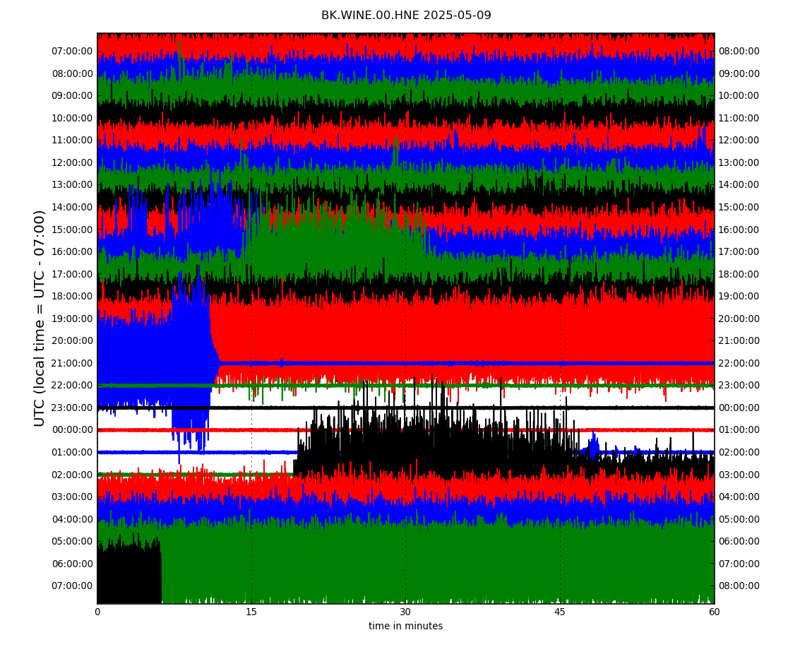
Task: Click the 01:00:00 UTC label on left axis
Action: coord(72,452)
